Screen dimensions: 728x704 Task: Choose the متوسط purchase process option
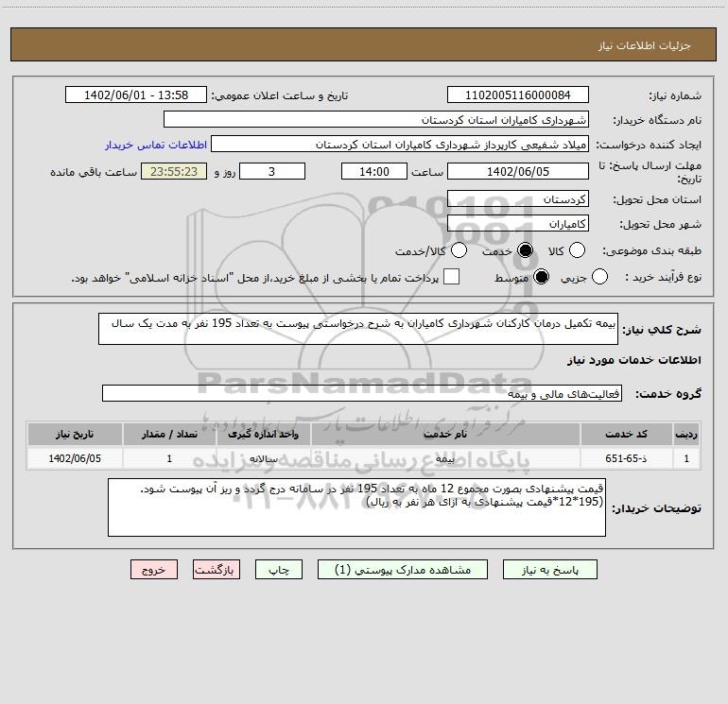tap(541, 277)
